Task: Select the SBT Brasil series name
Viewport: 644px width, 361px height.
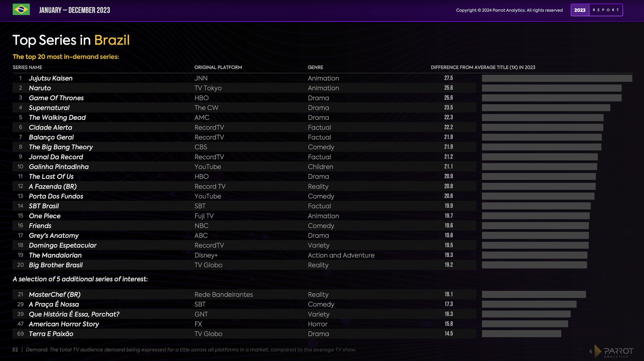Action: [x=44, y=206]
